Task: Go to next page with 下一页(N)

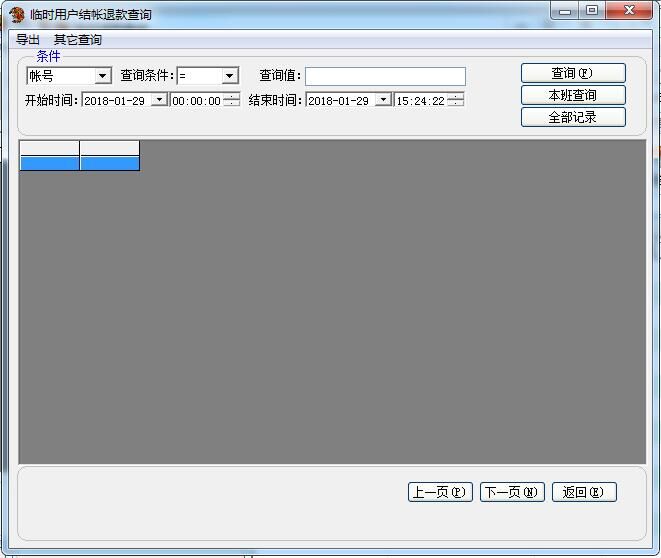Action: [512, 492]
